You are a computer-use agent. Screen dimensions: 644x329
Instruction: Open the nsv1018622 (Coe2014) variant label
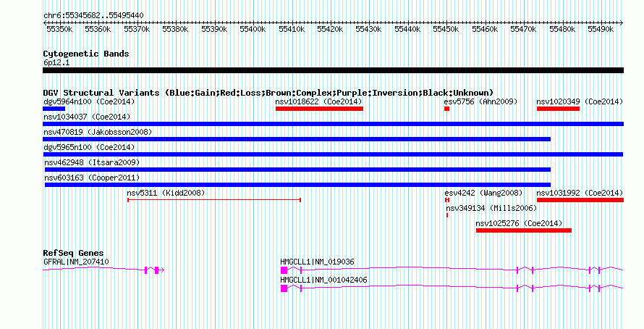coord(318,101)
